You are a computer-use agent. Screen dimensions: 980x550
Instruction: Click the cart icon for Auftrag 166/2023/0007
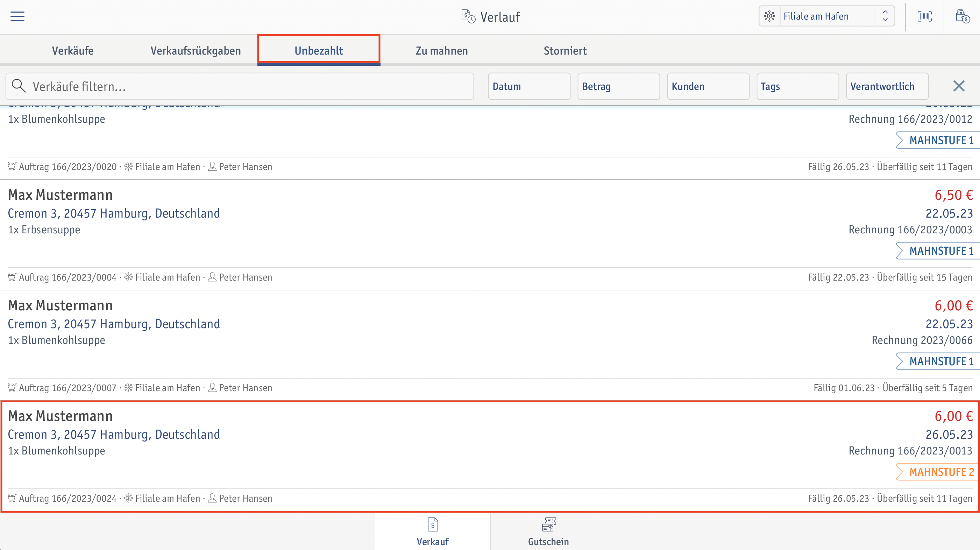tap(12, 388)
